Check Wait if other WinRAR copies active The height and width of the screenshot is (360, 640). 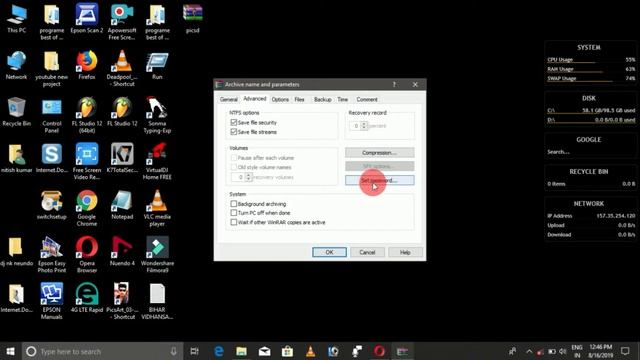tap(233, 222)
